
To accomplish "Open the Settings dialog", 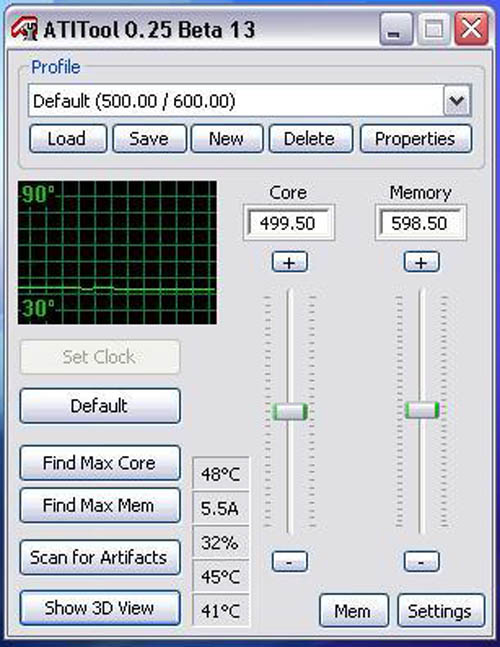I will click(441, 611).
